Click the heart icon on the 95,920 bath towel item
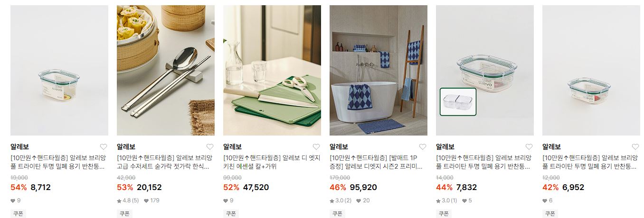This screenshot has height=218, width=644. tap(423, 147)
